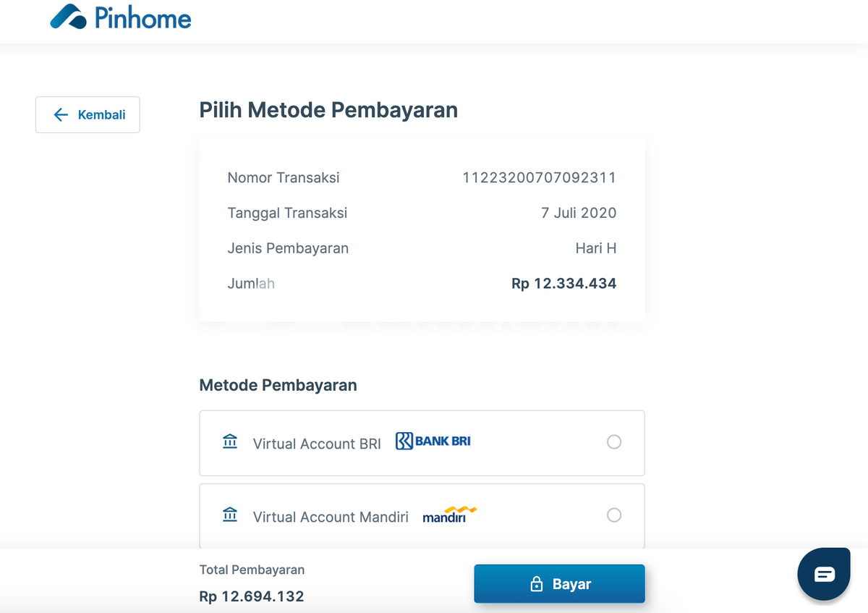
Task: Click the back arrow icon beside Kembali
Action: tap(61, 114)
